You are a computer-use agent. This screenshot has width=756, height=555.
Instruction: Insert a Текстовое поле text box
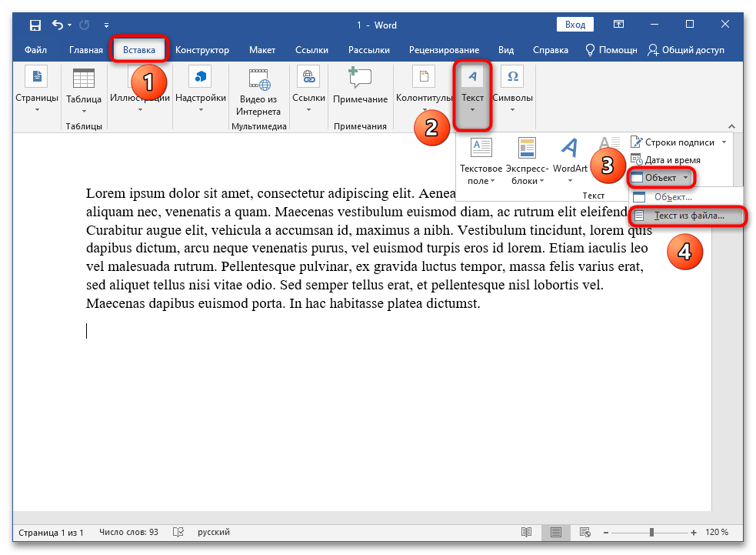tap(481, 161)
